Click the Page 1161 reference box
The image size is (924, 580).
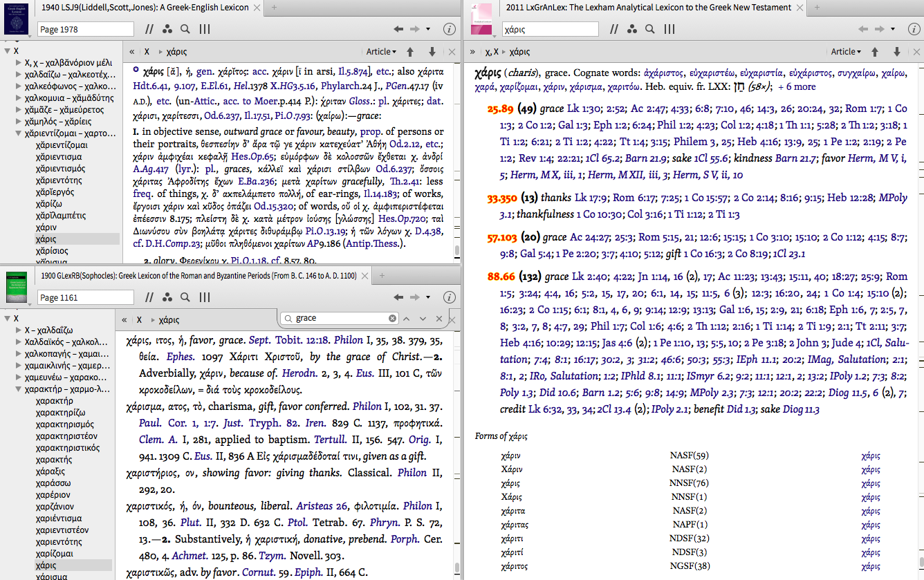pyautogui.click(x=85, y=297)
